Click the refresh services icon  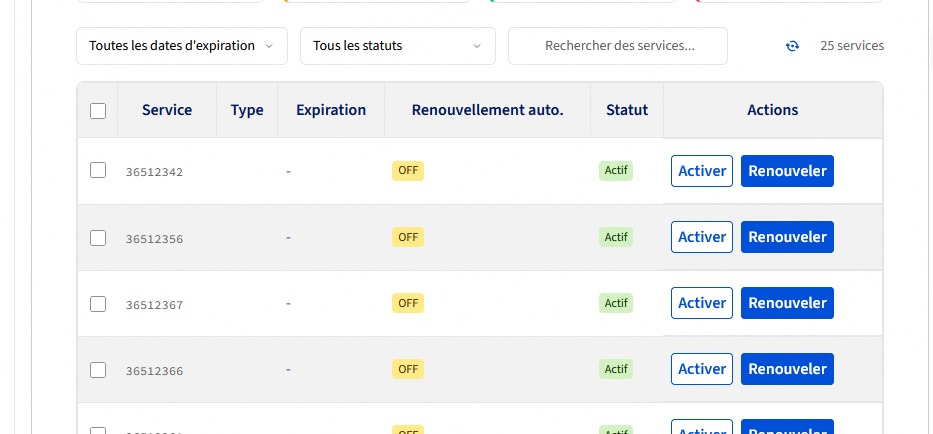[x=793, y=46]
